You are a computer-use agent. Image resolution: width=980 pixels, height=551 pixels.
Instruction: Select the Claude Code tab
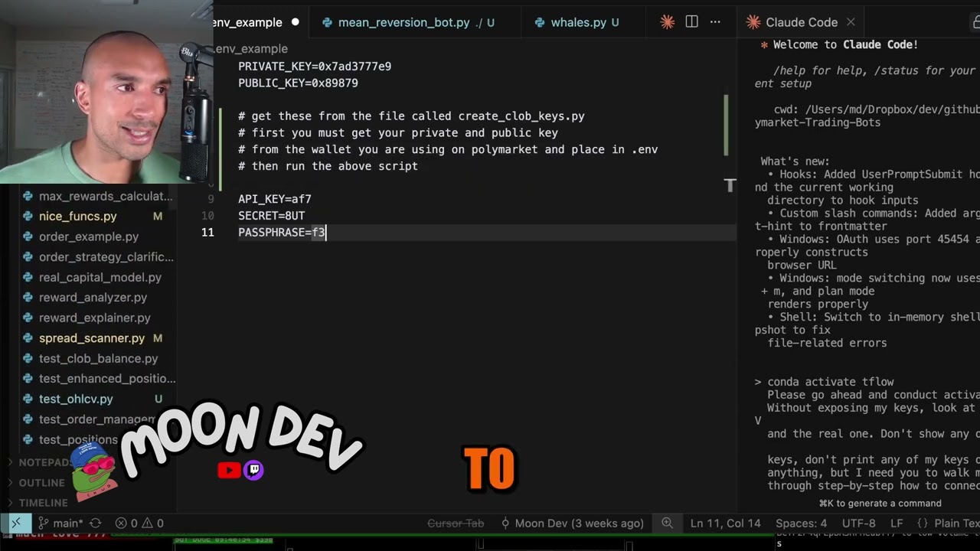pos(802,22)
